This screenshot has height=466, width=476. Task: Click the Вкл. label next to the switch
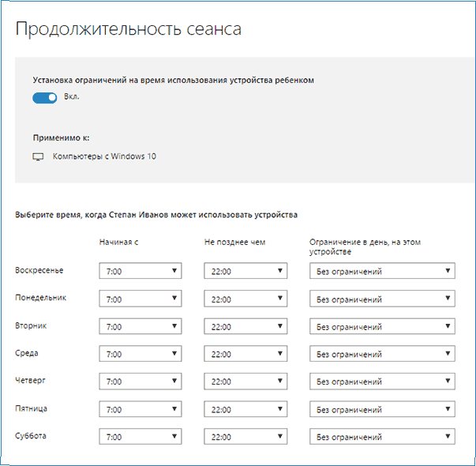tap(71, 96)
